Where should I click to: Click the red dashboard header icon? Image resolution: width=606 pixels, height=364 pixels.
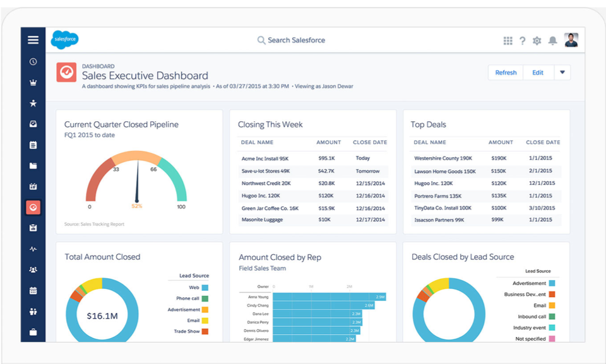point(66,73)
